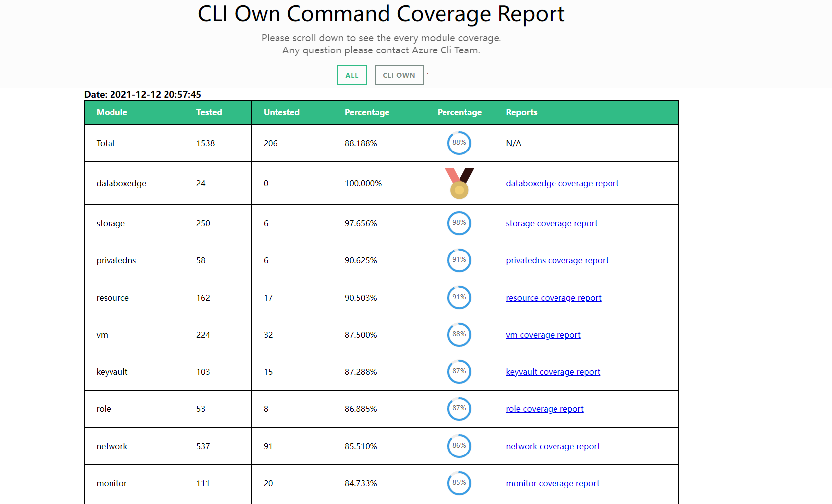The height and width of the screenshot is (504, 832).
Task: Open the databoxedge coverage report link
Action: [x=562, y=183]
